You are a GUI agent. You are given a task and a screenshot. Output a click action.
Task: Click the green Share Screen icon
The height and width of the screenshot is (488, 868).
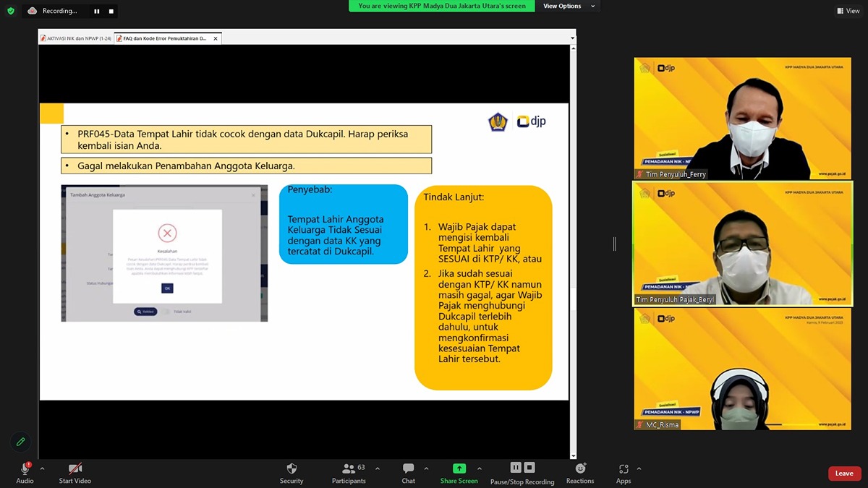459,468
